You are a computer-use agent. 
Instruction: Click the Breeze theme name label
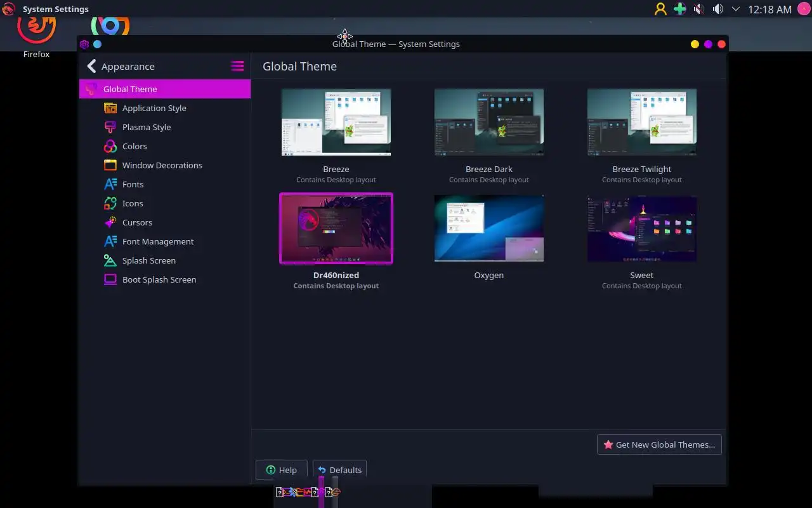pos(336,169)
